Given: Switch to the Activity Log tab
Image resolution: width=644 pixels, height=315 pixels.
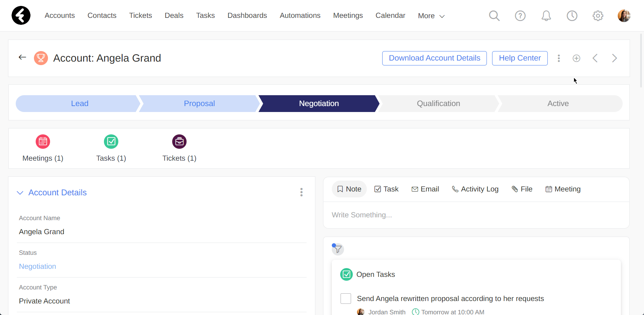Looking at the screenshot, I should click(x=475, y=189).
